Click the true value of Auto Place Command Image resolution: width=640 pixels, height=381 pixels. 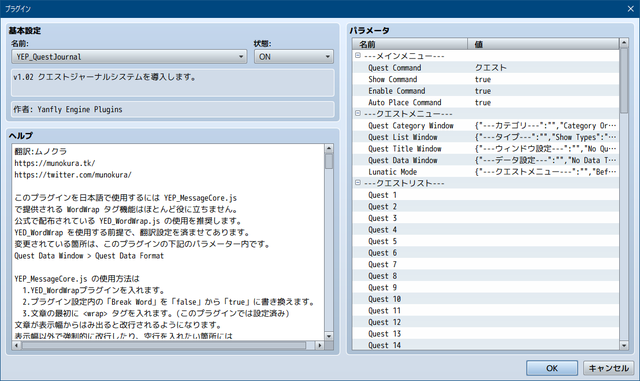tap(483, 102)
